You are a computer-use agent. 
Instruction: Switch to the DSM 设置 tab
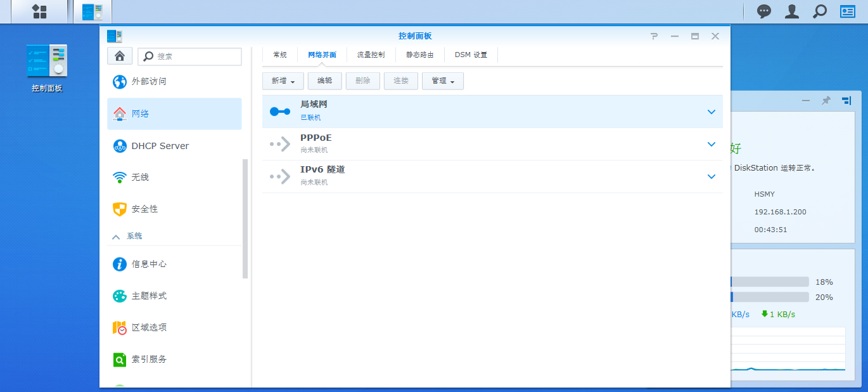click(471, 55)
